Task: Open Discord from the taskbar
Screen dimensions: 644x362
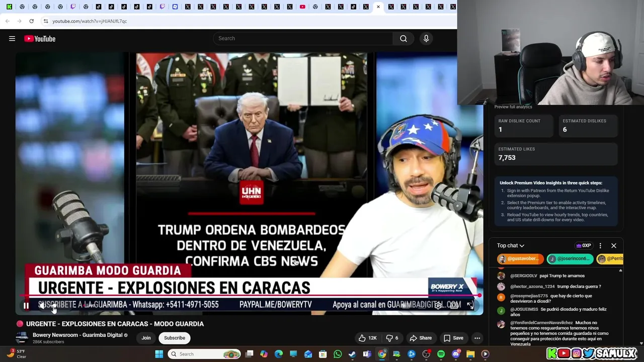Action: 456,354
